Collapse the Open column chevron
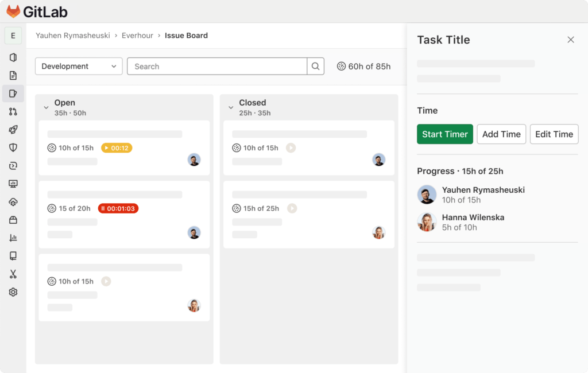The width and height of the screenshot is (588, 373). [47, 107]
